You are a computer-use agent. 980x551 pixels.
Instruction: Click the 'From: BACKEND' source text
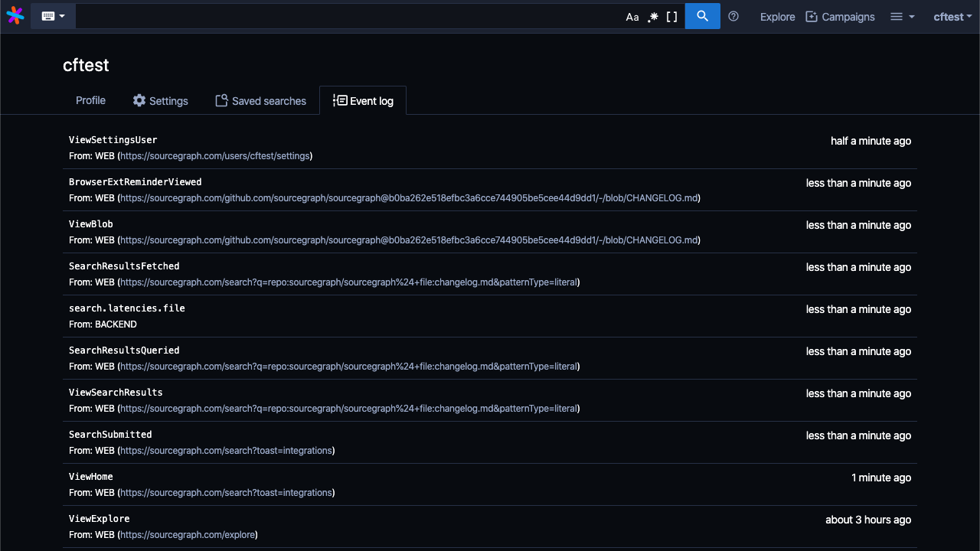point(103,324)
